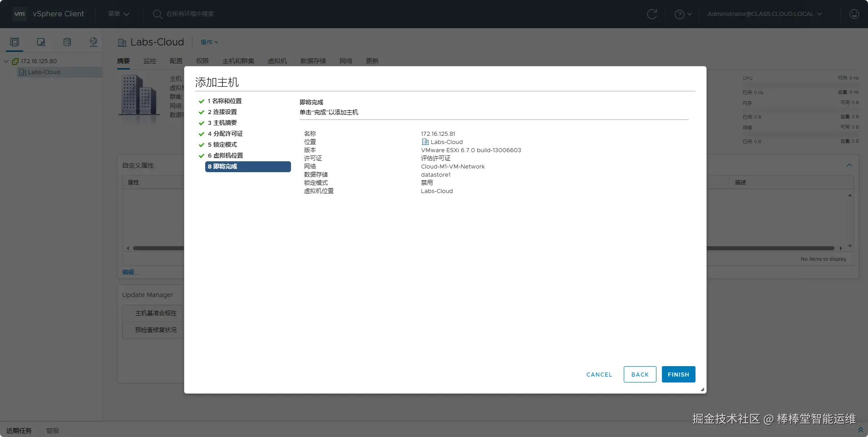
Task: Click the license value 评估许可证
Action: click(436, 159)
